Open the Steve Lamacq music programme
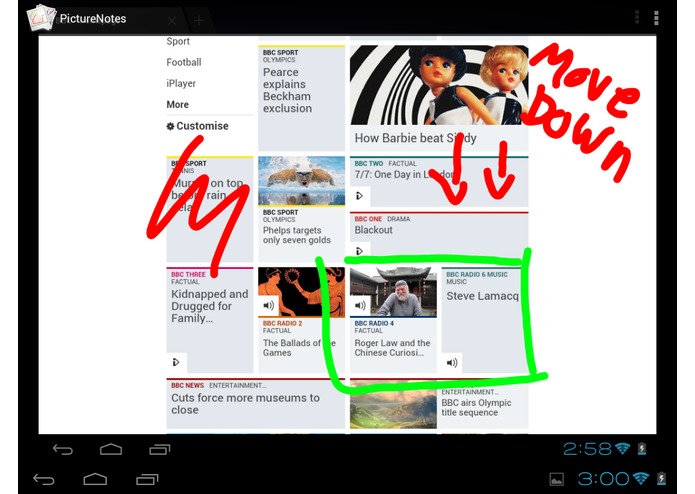The height and width of the screenshot is (494, 695). [x=482, y=296]
